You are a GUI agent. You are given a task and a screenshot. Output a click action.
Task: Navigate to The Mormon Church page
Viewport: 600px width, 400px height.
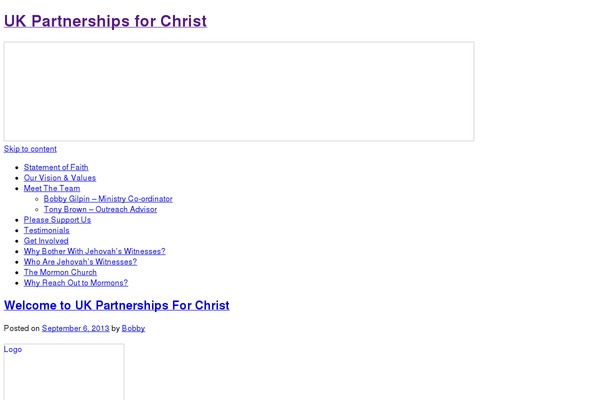point(60,272)
